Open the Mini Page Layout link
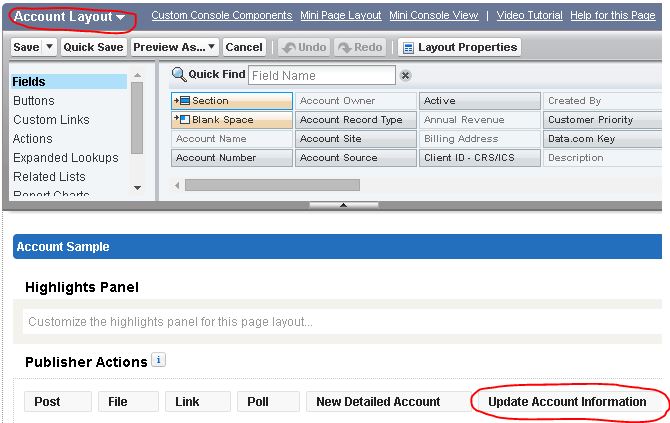The height and width of the screenshot is (423, 670). click(x=341, y=15)
